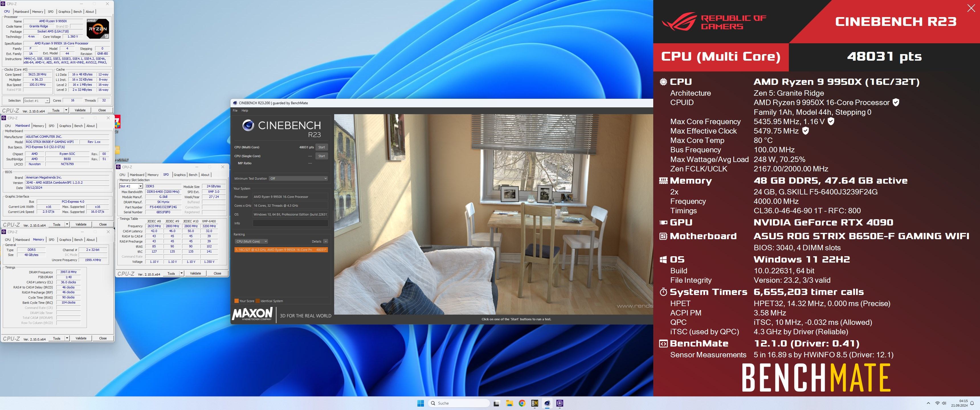This screenshot has width=980, height=410.
Task: Open SPD tab in the Mainboard CPU-Z window
Action: point(51,126)
